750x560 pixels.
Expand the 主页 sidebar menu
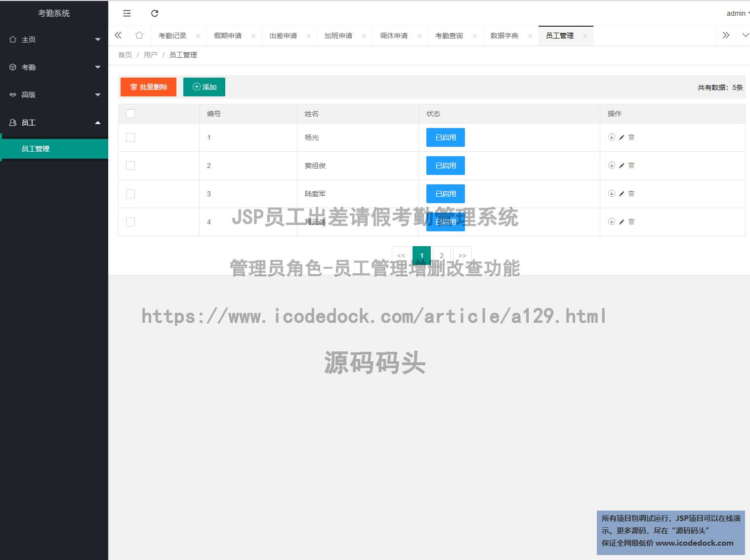98,40
